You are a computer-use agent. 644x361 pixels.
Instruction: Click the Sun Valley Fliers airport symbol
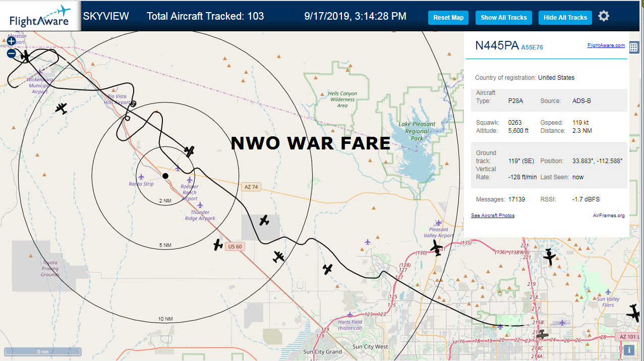(x=608, y=292)
